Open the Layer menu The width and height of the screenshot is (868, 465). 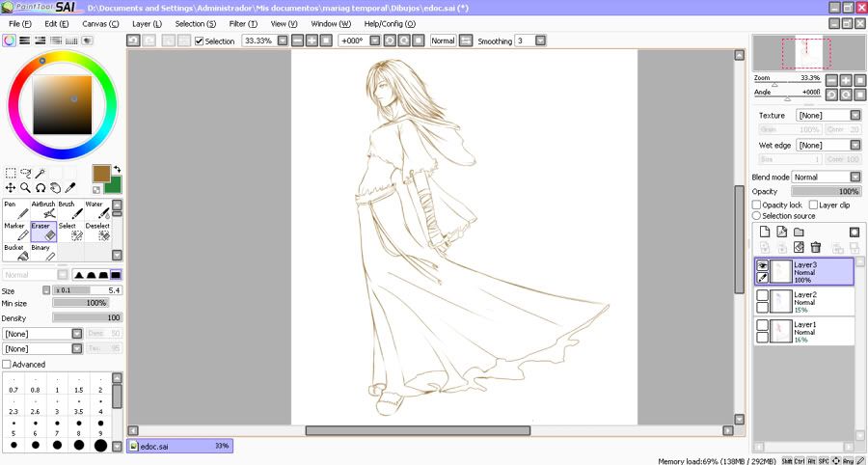tap(147, 24)
